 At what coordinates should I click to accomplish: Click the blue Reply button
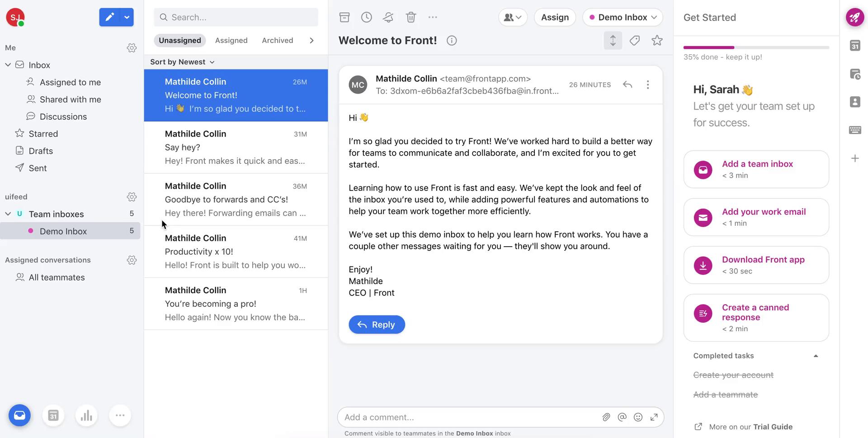tap(377, 324)
